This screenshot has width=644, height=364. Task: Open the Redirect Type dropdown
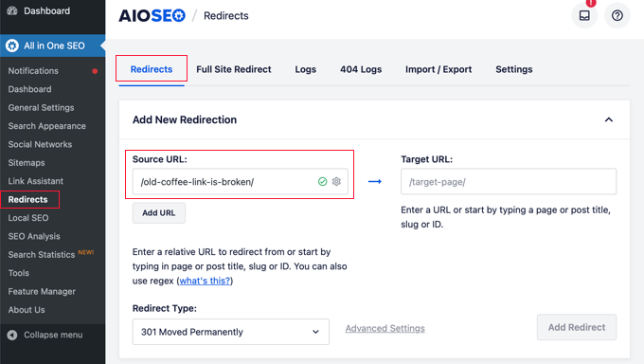click(x=231, y=332)
